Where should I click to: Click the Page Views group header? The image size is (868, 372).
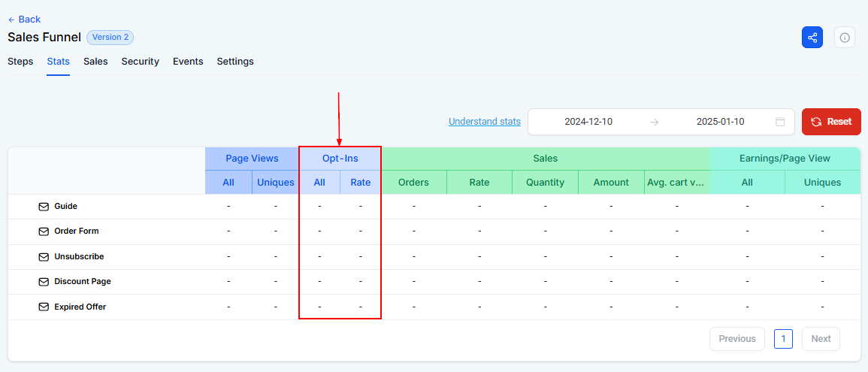point(252,159)
